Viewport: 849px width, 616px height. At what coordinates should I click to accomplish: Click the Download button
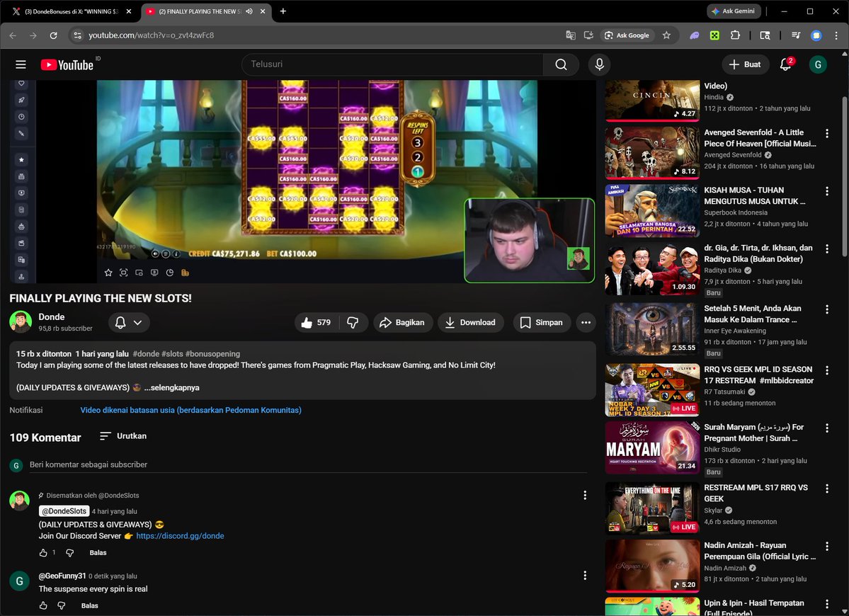pos(470,323)
